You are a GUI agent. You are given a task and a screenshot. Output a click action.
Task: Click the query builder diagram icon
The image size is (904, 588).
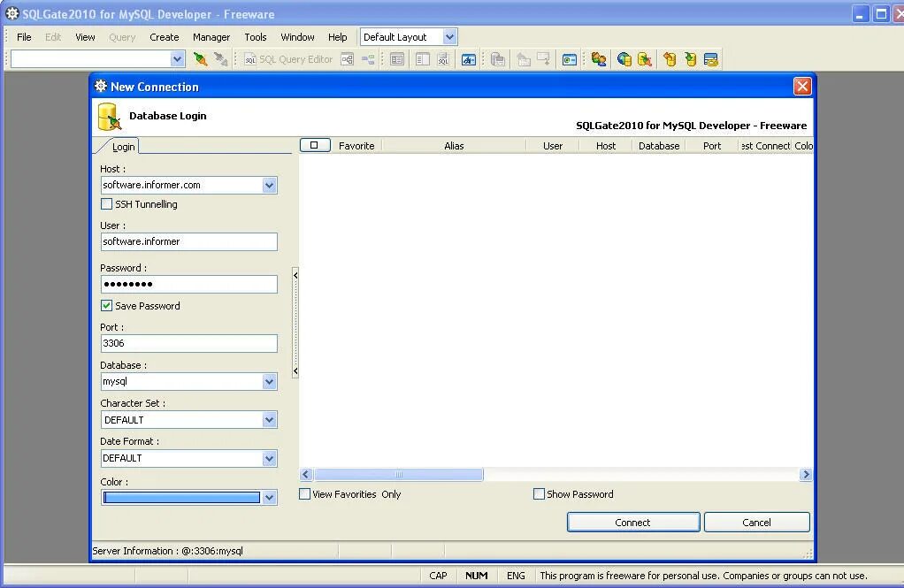[x=347, y=58]
